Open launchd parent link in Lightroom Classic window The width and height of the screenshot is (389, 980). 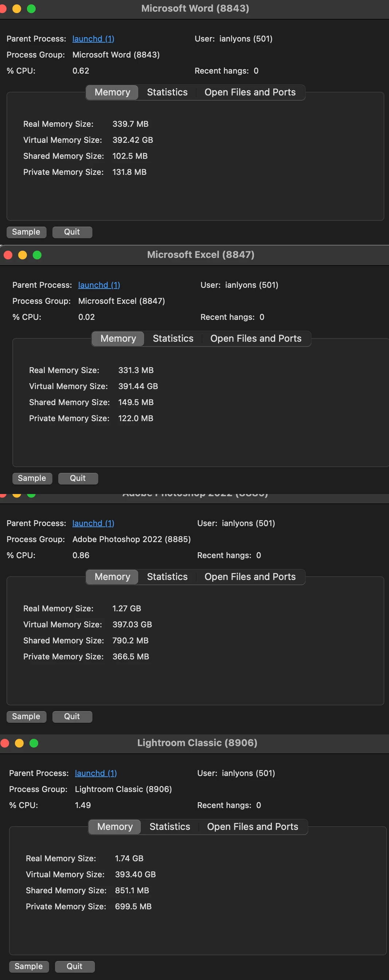96,773
